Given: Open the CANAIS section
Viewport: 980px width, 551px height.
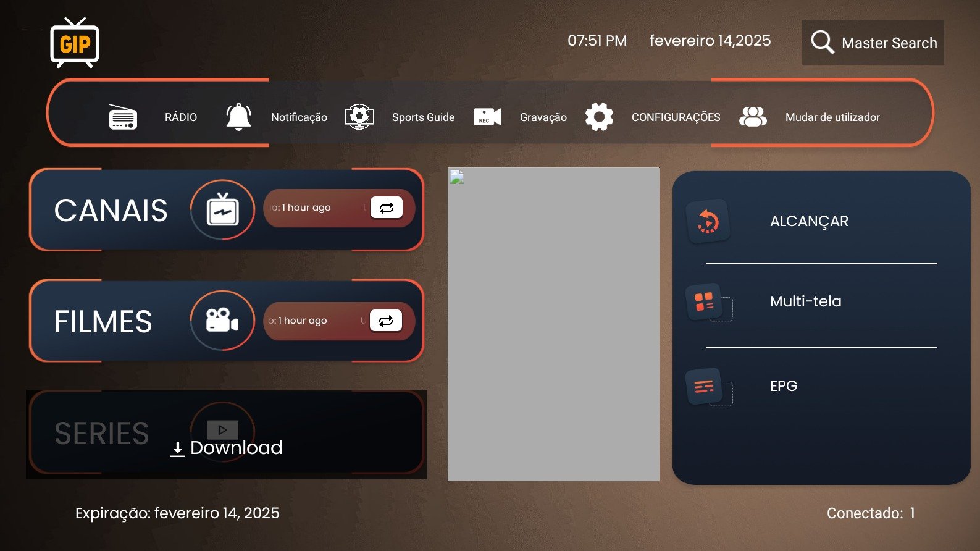Looking at the screenshot, I should 111,210.
